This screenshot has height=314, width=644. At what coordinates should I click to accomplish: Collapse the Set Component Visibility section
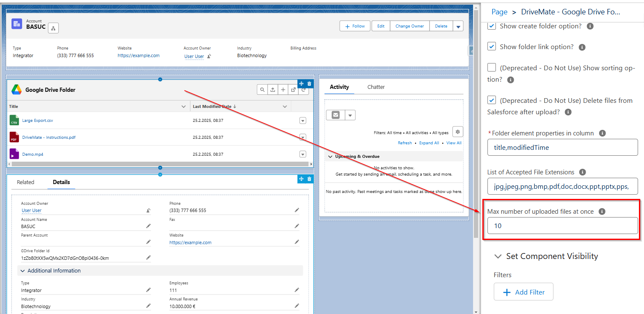point(497,256)
